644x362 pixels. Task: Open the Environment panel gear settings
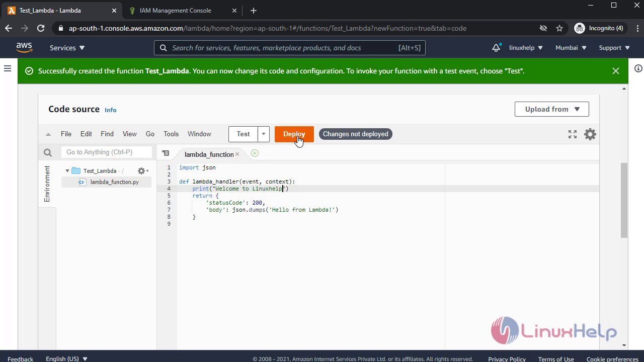(143, 171)
